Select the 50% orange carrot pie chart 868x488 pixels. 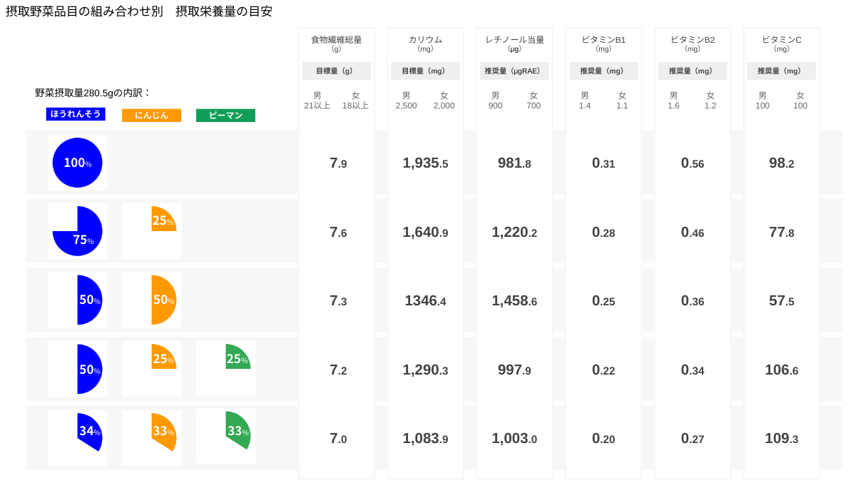coord(163,300)
